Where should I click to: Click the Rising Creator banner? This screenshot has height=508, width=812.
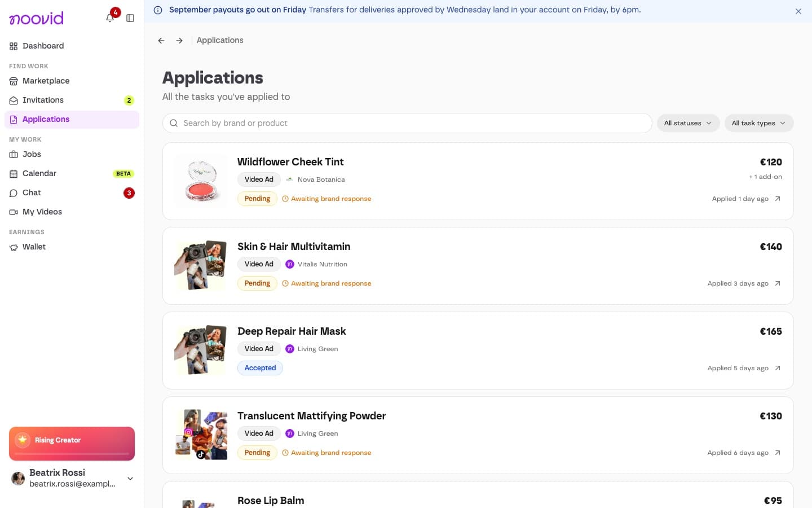coord(72,444)
